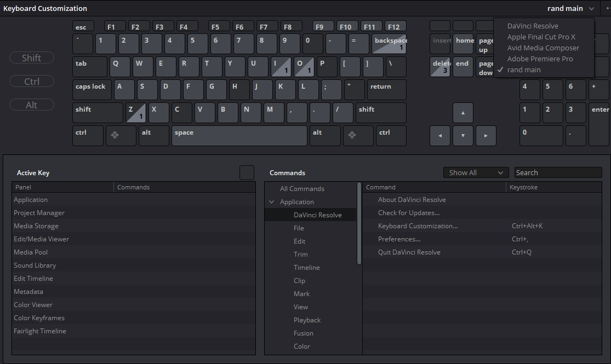Image resolution: width=611 pixels, height=364 pixels.
Task: Click the up arrow key on virtual keyboard
Action: (463, 113)
